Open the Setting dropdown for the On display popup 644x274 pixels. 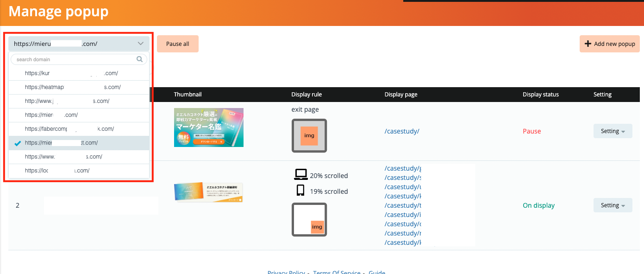coord(613,205)
